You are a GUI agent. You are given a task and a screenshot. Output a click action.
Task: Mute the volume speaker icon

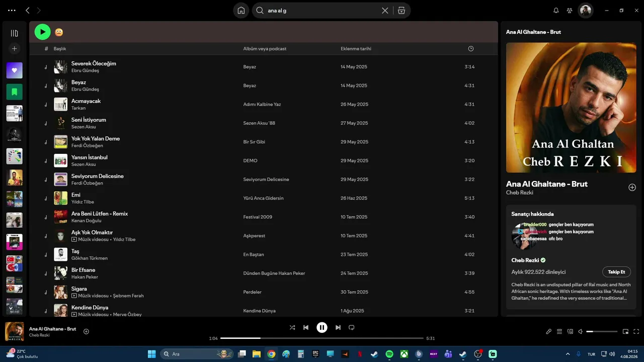coord(580,331)
